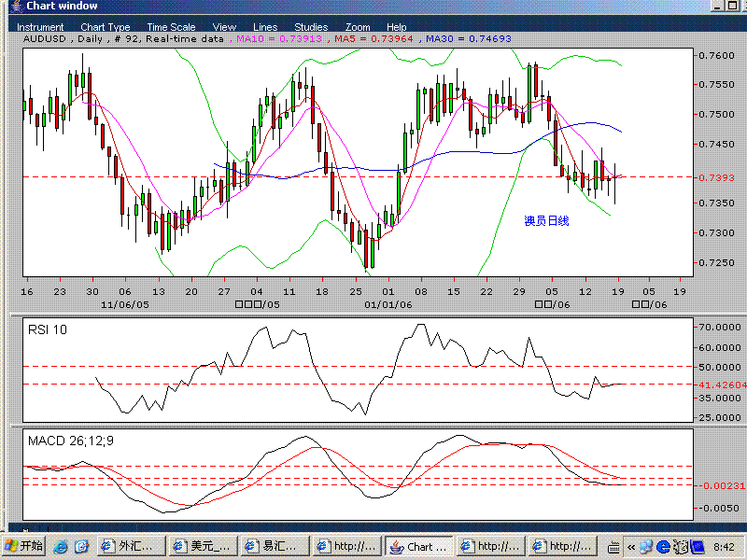Click the 0.7250 price axis label
The image size is (747, 560).
pos(716,263)
